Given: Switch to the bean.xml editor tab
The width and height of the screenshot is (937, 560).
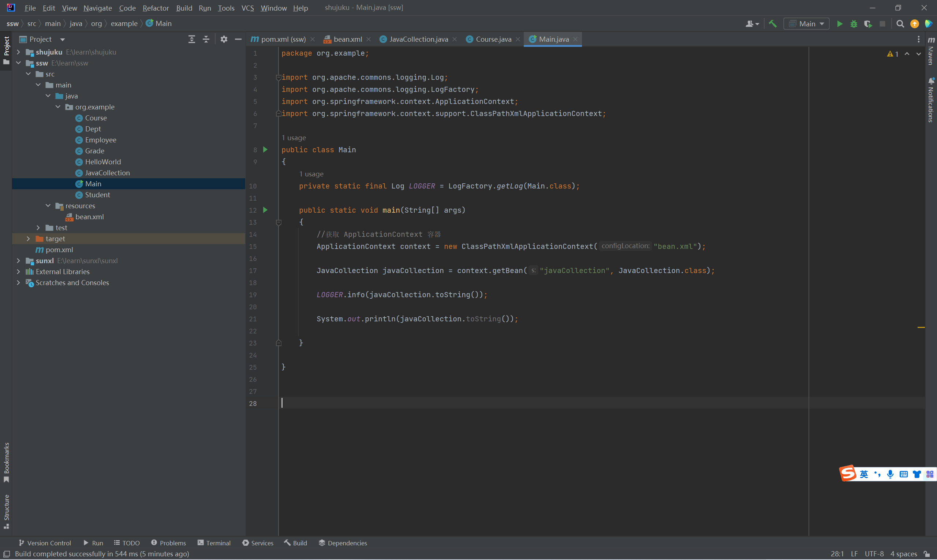Looking at the screenshot, I should (x=347, y=39).
